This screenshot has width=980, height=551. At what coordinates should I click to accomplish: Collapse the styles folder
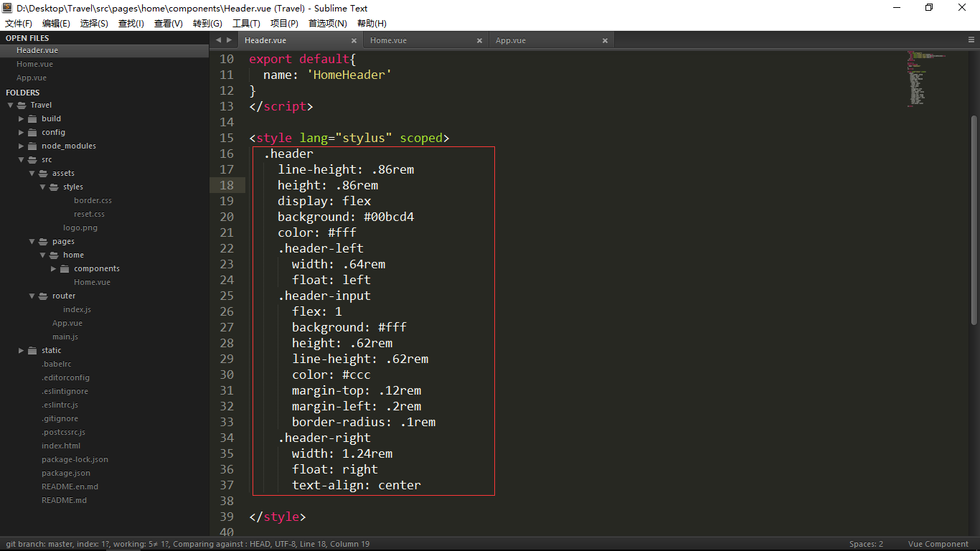(x=43, y=187)
